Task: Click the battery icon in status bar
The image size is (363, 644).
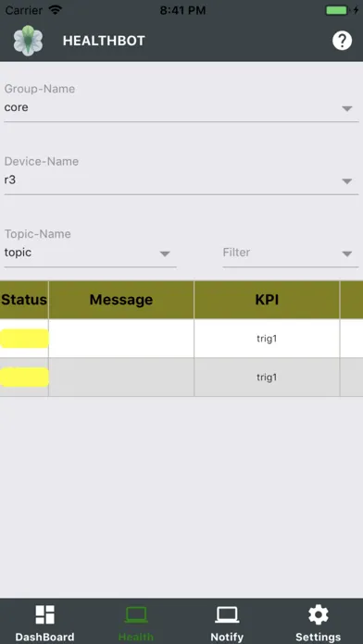Action: pos(337,10)
